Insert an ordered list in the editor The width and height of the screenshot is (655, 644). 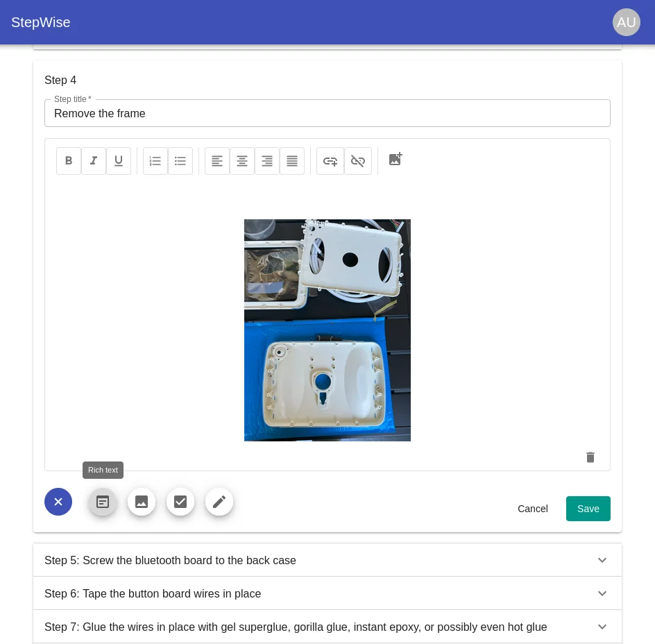click(155, 161)
